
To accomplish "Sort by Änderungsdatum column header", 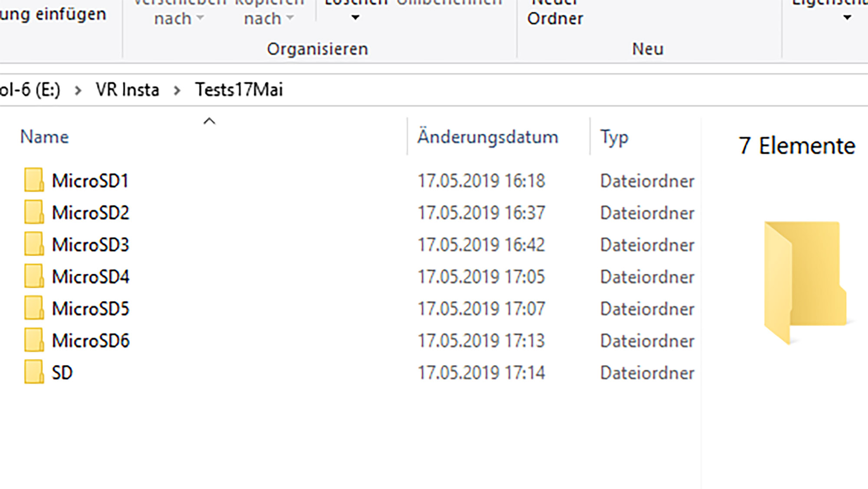I will point(487,137).
